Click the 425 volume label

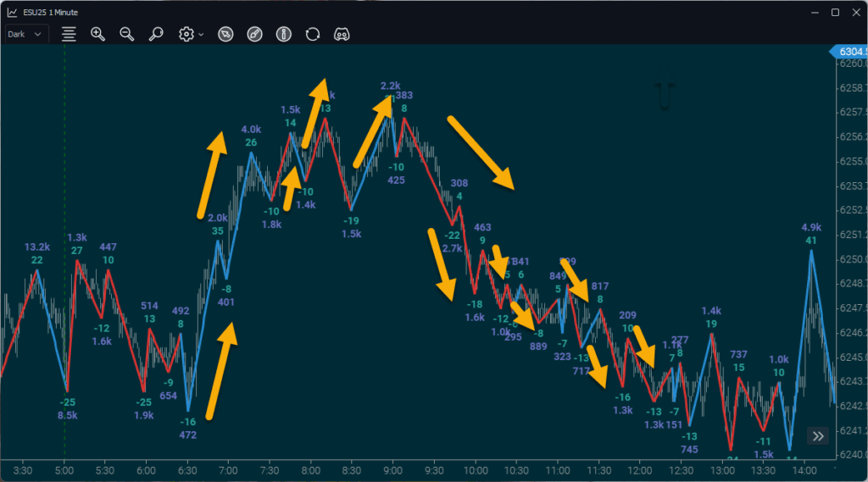coord(397,180)
